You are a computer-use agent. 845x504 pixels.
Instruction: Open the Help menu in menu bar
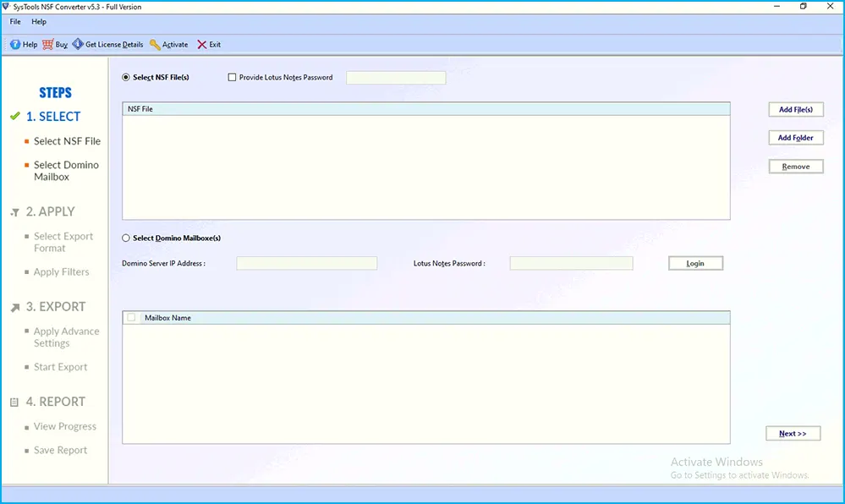(39, 21)
